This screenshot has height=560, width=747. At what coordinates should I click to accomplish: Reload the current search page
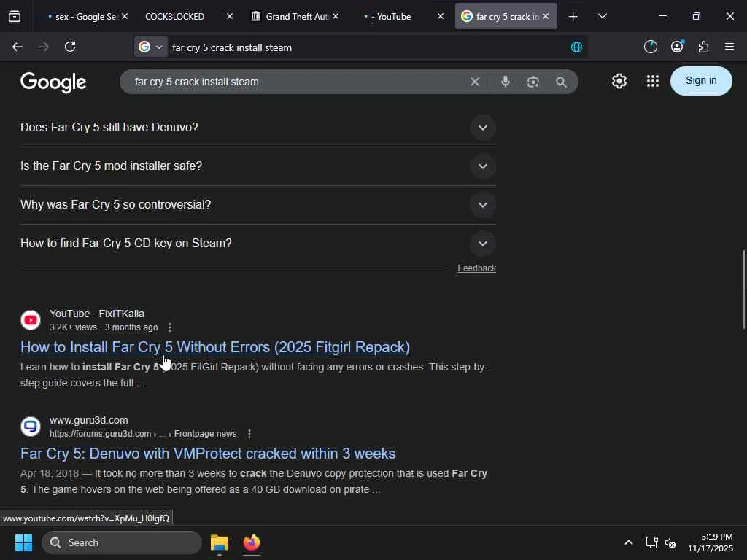click(x=70, y=47)
